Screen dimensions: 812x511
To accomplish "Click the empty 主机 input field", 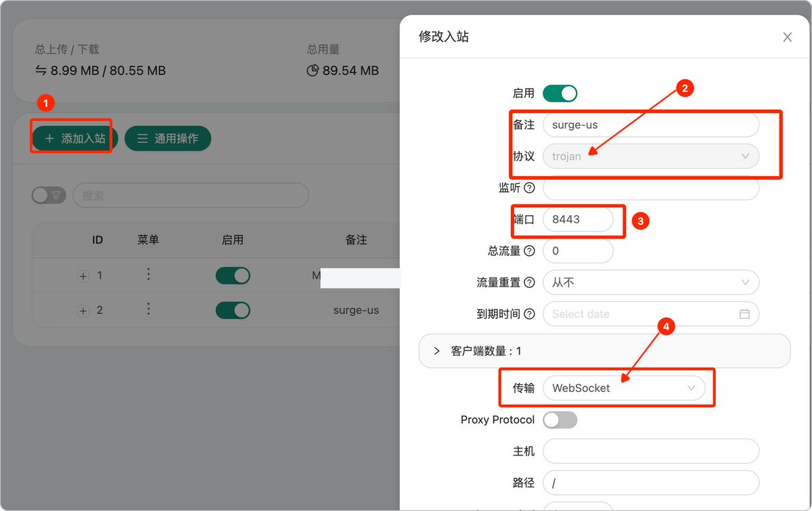I will coord(651,451).
